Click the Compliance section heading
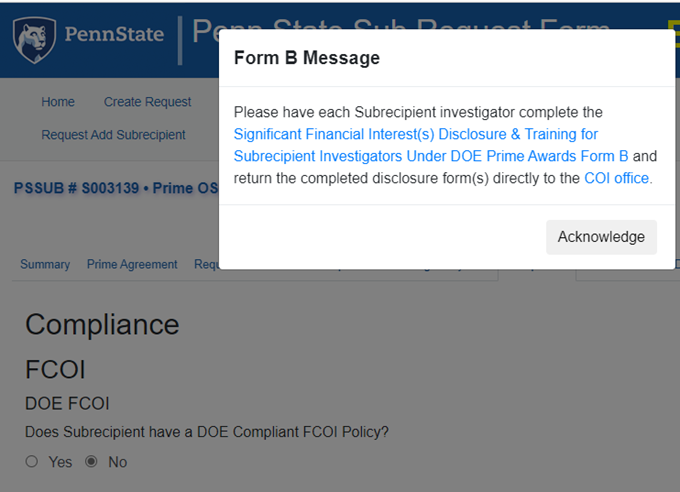Screen dimensions: 680x492 (102, 324)
